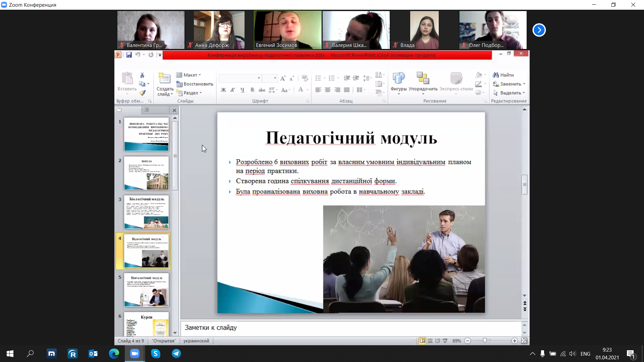Toggle bold (Ж) formatting
This screenshot has width=644, height=362.
pos(223,90)
